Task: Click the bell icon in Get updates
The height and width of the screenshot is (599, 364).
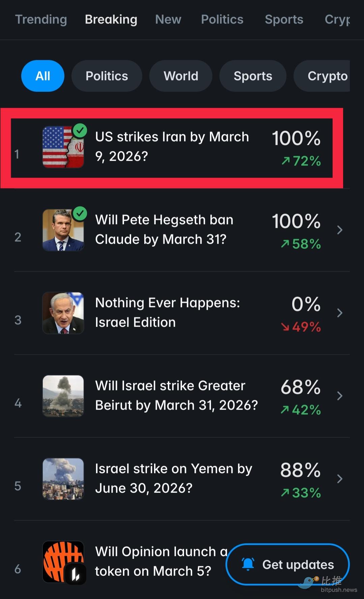Action: (x=248, y=564)
